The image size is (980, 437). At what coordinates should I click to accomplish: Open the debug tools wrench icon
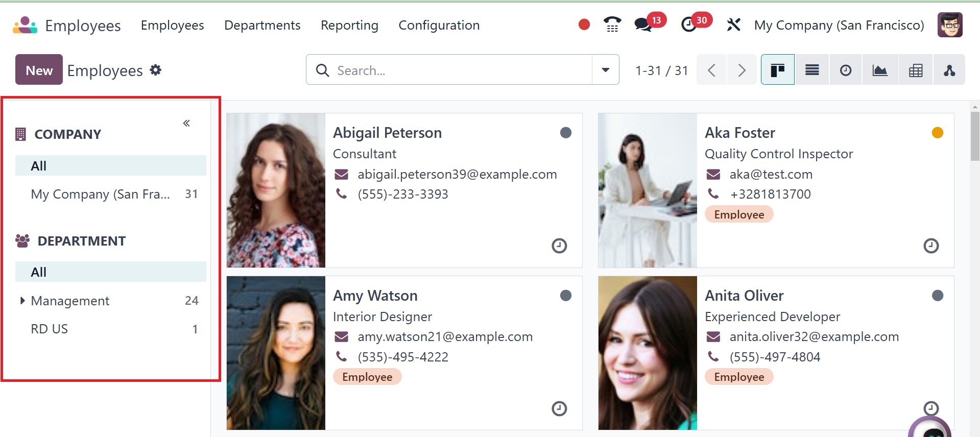(733, 25)
